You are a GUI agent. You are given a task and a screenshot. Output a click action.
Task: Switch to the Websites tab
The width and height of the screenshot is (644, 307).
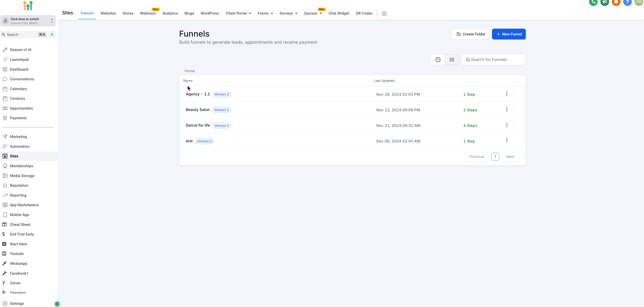point(108,13)
